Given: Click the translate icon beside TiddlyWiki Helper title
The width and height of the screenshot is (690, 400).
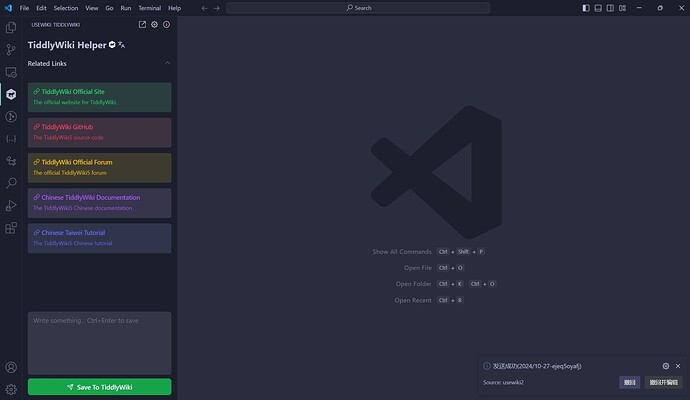Looking at the screenshot, I should tap(121, 44).
